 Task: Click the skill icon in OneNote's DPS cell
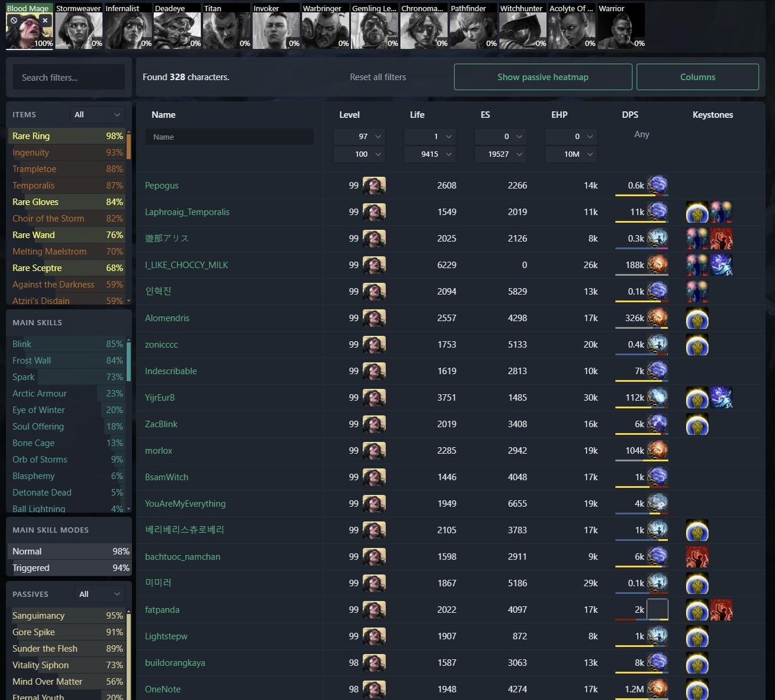(x=657, y=689)
